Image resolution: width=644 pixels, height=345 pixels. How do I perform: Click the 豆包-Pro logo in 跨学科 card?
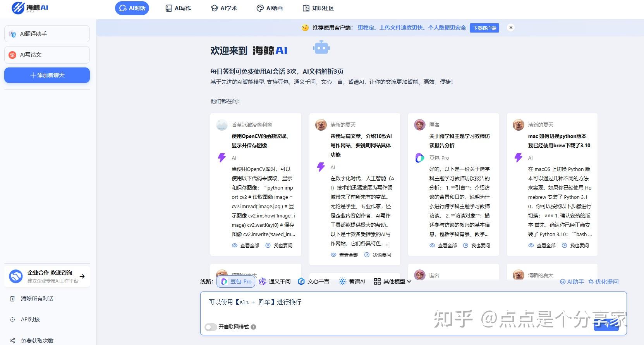[x=419, y=158]
